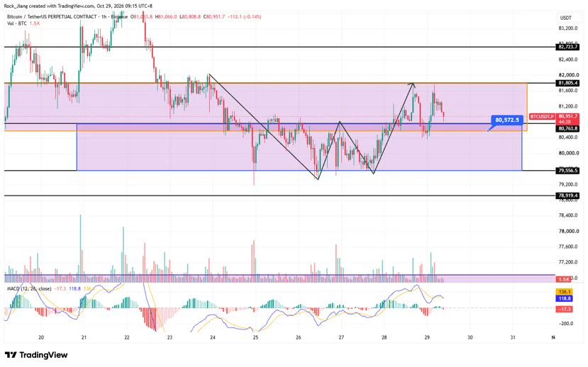Click the 78,919.4 horizontal line price label

(x=568, y=196)
